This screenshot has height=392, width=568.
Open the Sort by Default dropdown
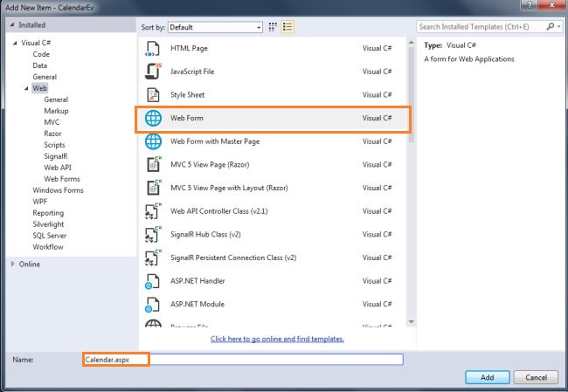pos(215,28)
